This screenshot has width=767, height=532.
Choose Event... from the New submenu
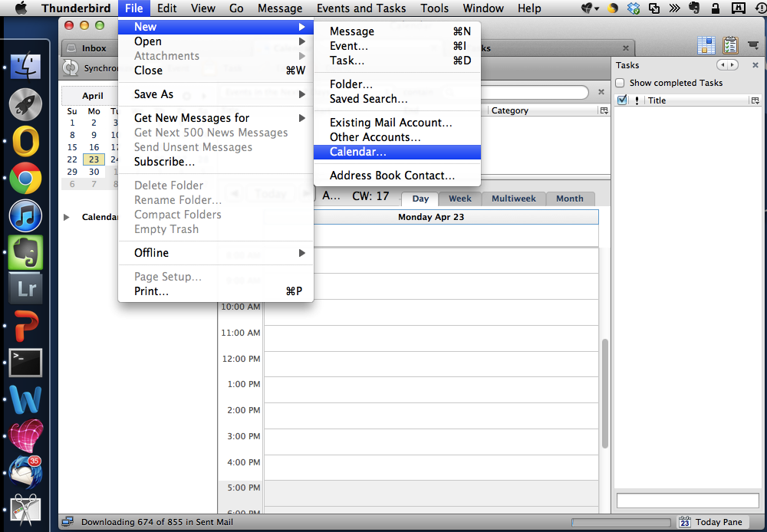397,46
